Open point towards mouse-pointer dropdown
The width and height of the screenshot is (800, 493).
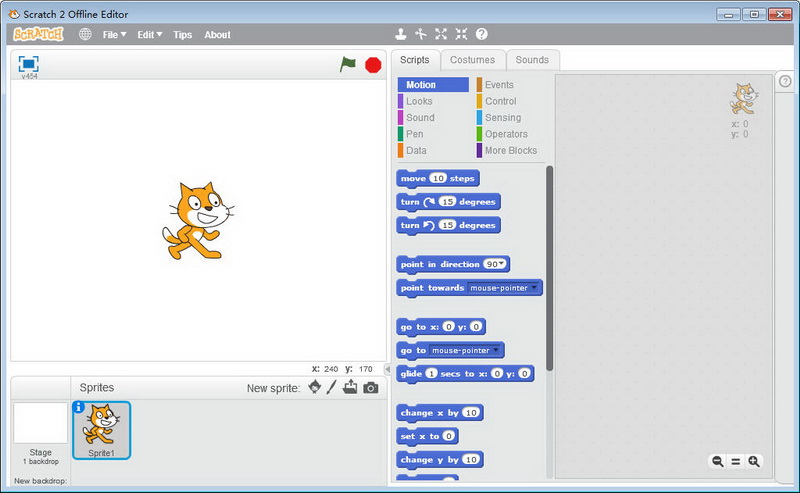[534, 287]
